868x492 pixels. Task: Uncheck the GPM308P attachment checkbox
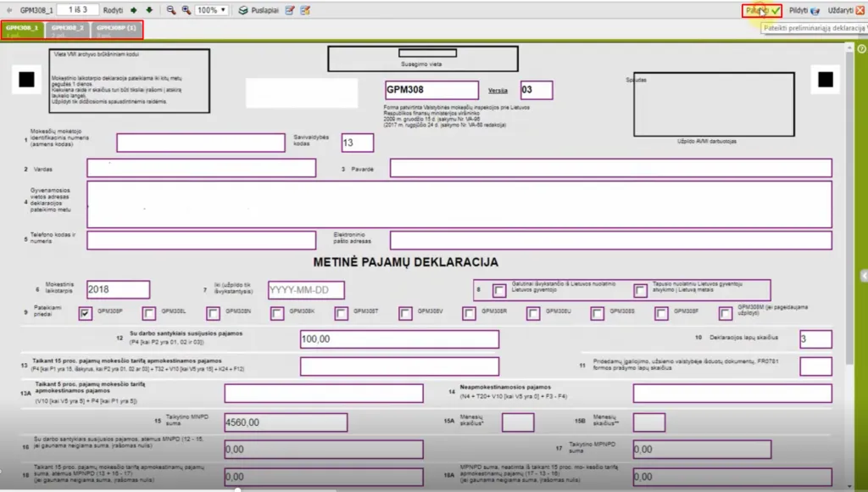pyautogui.click(x=85, y=314)
